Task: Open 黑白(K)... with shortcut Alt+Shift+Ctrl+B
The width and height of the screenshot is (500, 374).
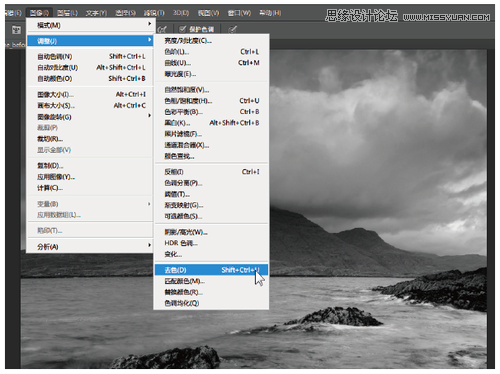Action: [211, 123]
